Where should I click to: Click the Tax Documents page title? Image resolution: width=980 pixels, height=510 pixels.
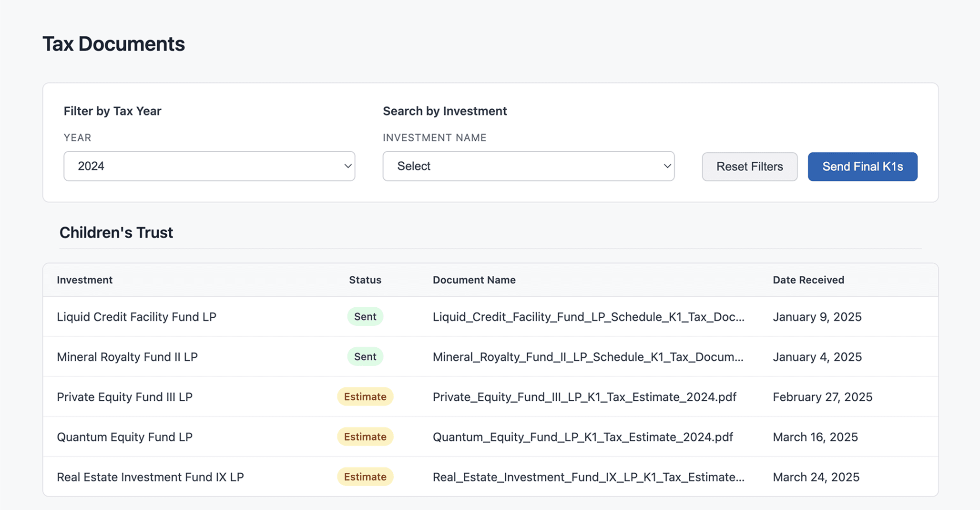click(114, 44)
